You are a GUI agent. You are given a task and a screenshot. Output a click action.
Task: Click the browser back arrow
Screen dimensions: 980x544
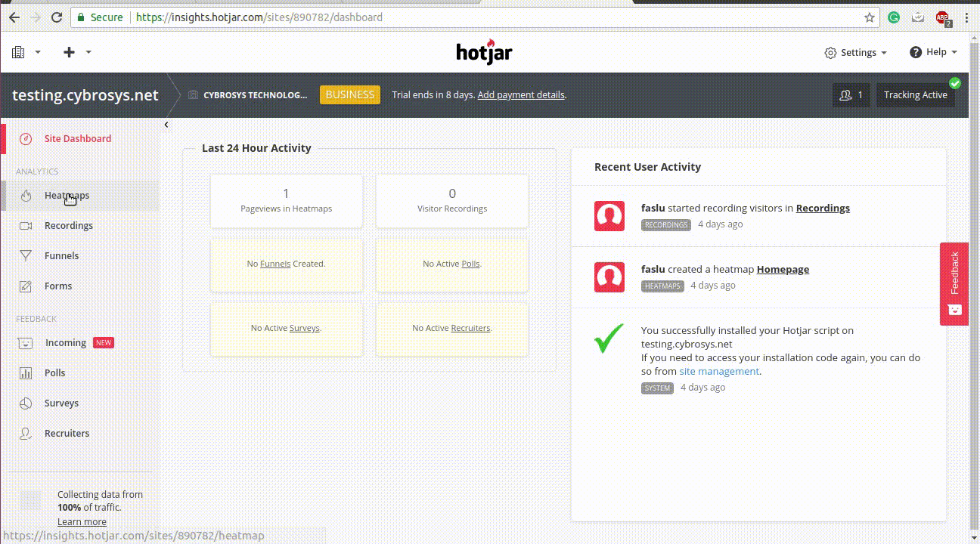point(14,17)
